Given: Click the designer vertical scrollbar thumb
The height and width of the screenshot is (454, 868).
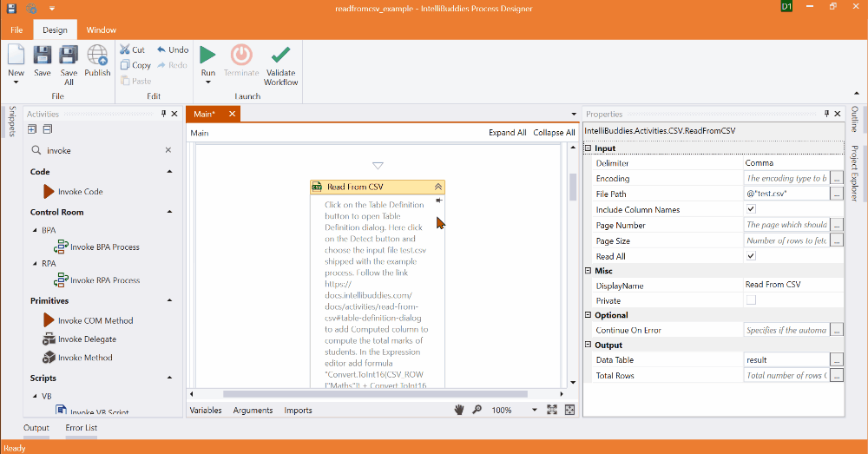Looking at the screenshot, I should 573,188.
